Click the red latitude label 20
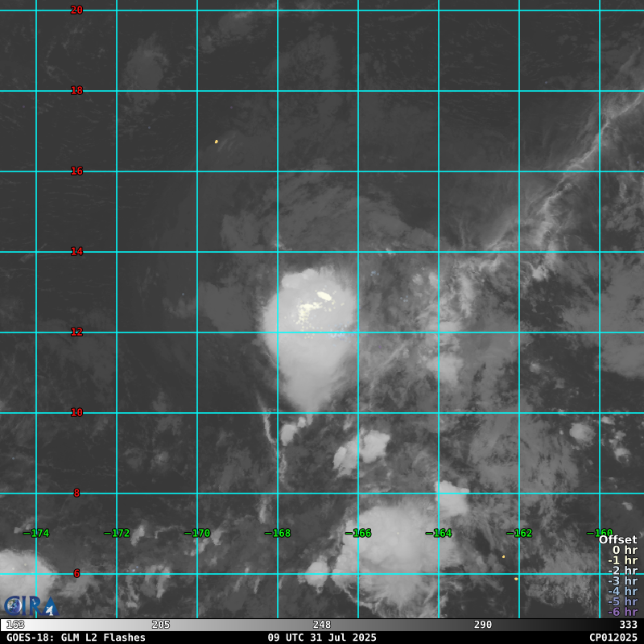The image size is (644, 644). point(76,10)
